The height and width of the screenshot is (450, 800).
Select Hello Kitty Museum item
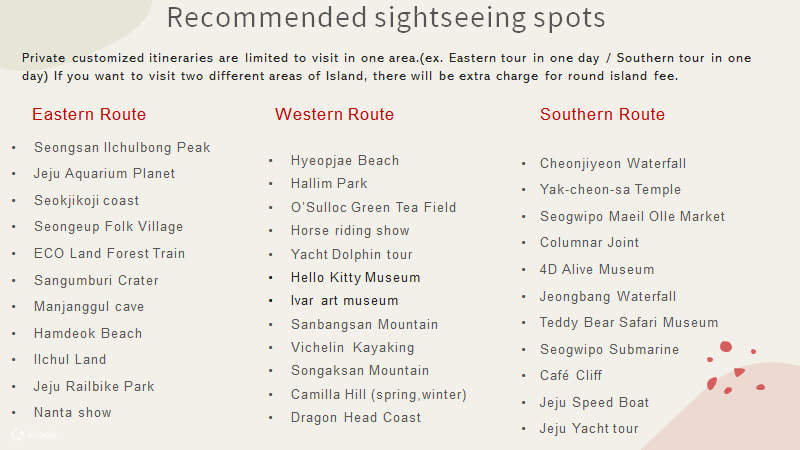pyautogui.click(x=355, y=278)
